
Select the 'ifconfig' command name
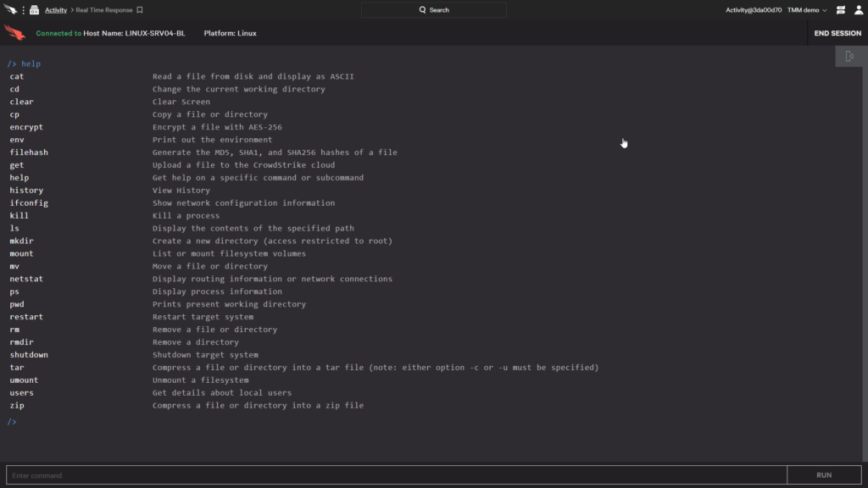pyautogui.click(x=29, y=203)
